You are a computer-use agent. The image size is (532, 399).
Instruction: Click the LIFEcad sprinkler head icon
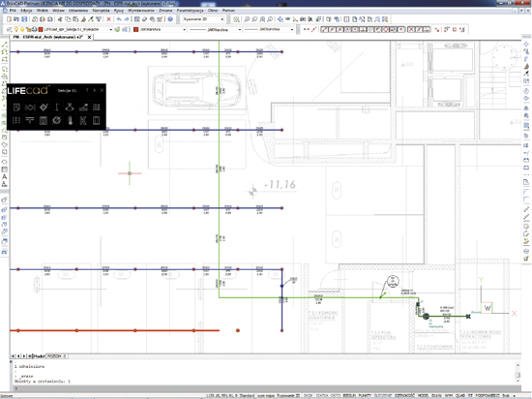(x=70, y=107)
